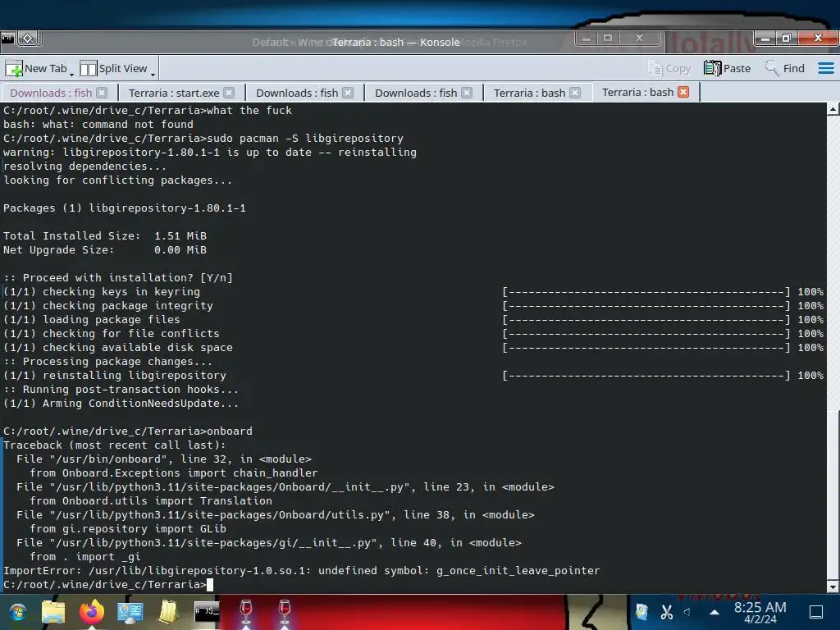Expand hidden tray icons with the up arrow
The height and width of the screenshot is (630, 840).
click(714, 612)
